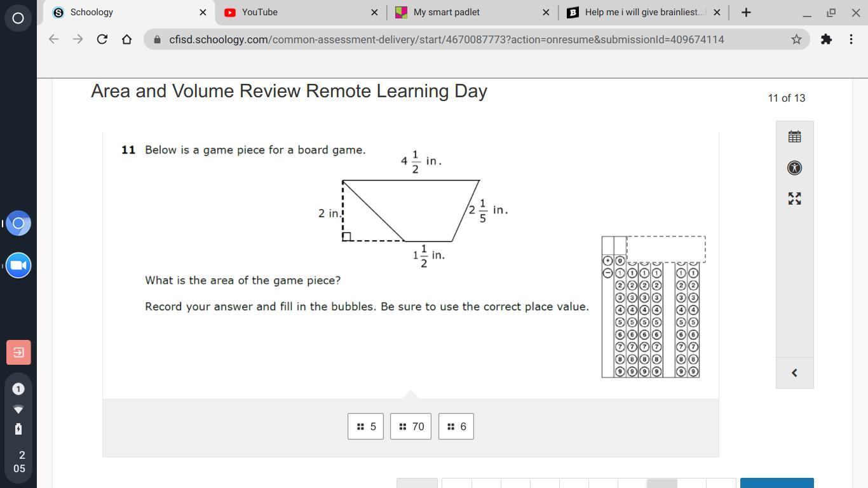Fill bubble 4 in the second digit column
868x488 pixels.
click(632, 310)
